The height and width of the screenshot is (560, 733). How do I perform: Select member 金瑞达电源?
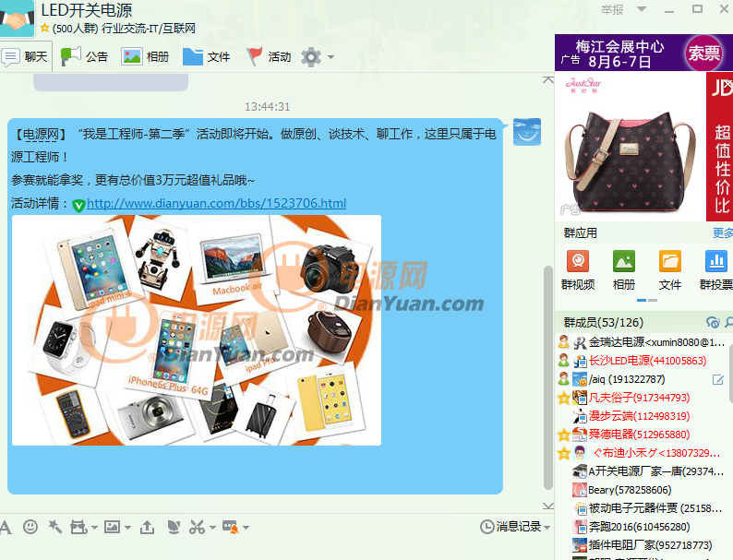pyautogui.click(x=642, y=342)
